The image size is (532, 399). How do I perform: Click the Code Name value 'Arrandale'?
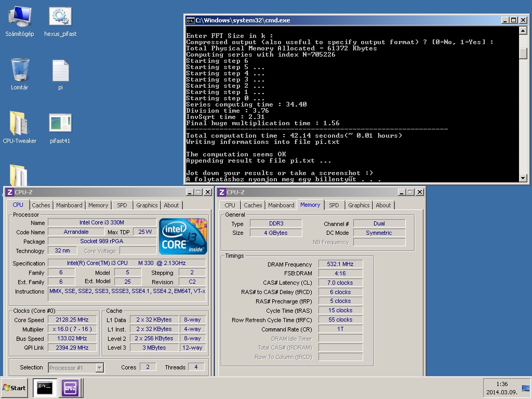click(76, 232)
